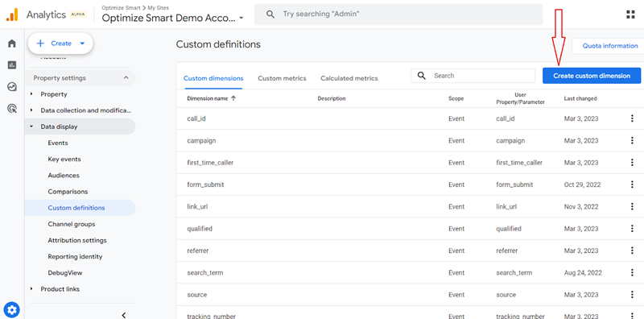
Task: Sort by Dimension name arrow
Action: pyautogui.click(x=233, y=98)
